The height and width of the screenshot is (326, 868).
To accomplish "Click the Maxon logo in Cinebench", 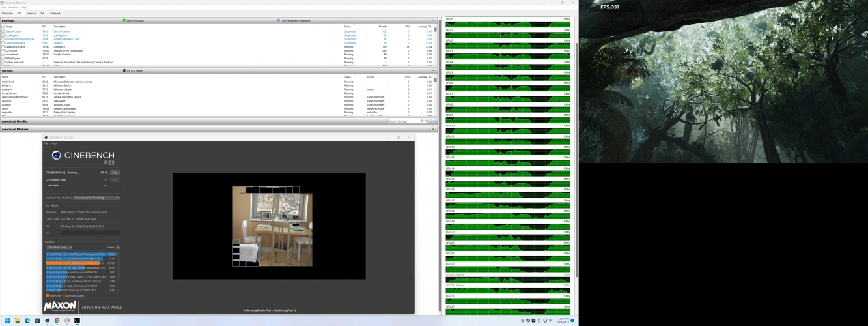I will [61, 306].
